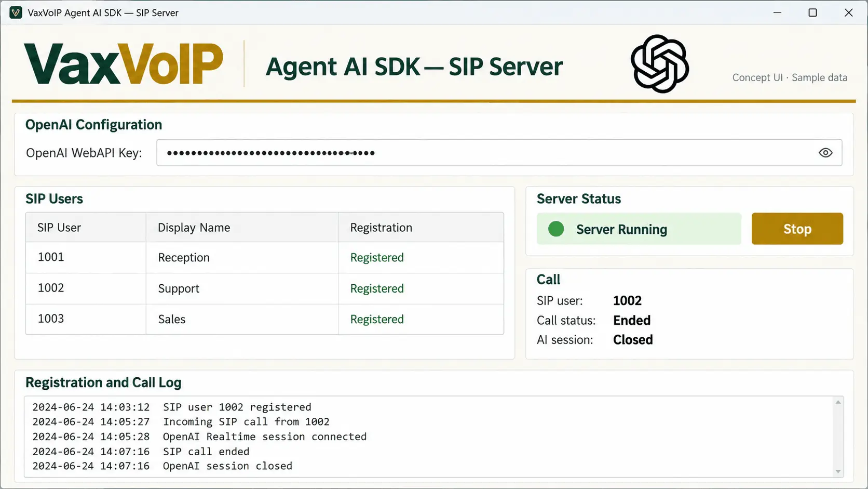Select the Reception display name cell
The height and width of the screenshot is (489, 868).
(x=242, y=257)
